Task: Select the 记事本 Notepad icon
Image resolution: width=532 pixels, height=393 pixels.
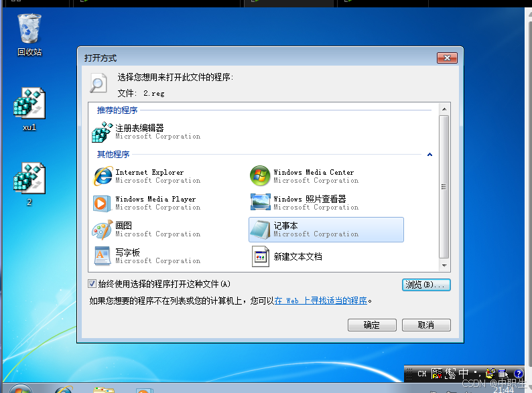Action: pos(260,230)
